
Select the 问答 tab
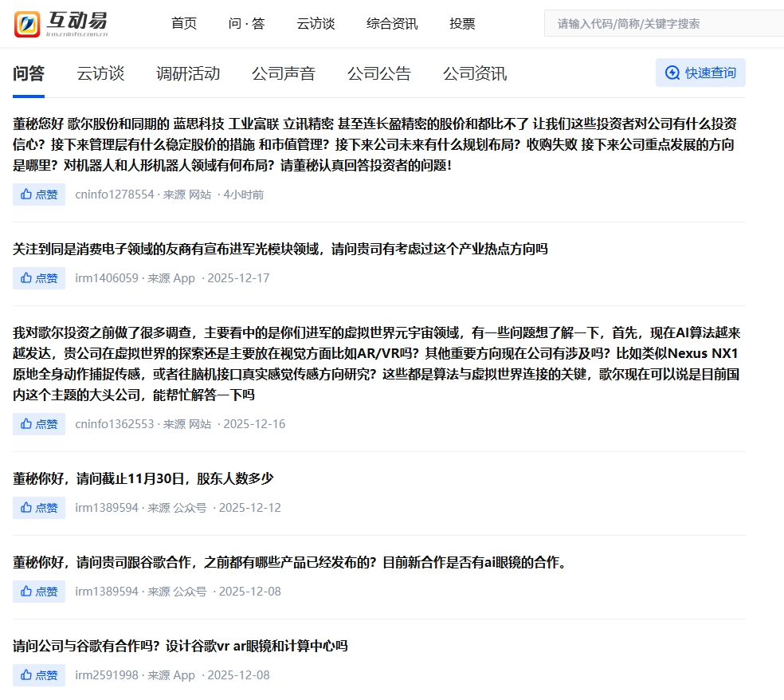pyautogui.click(x=29, y=73)
